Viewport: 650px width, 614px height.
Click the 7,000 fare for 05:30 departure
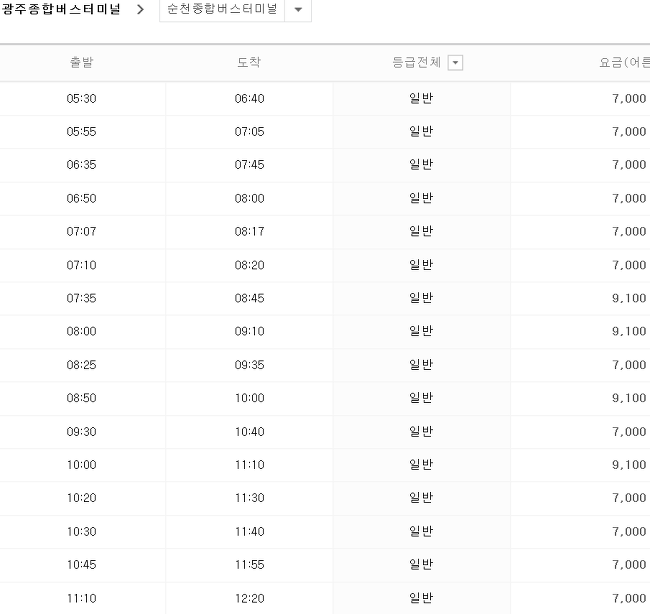click(629, 99)
